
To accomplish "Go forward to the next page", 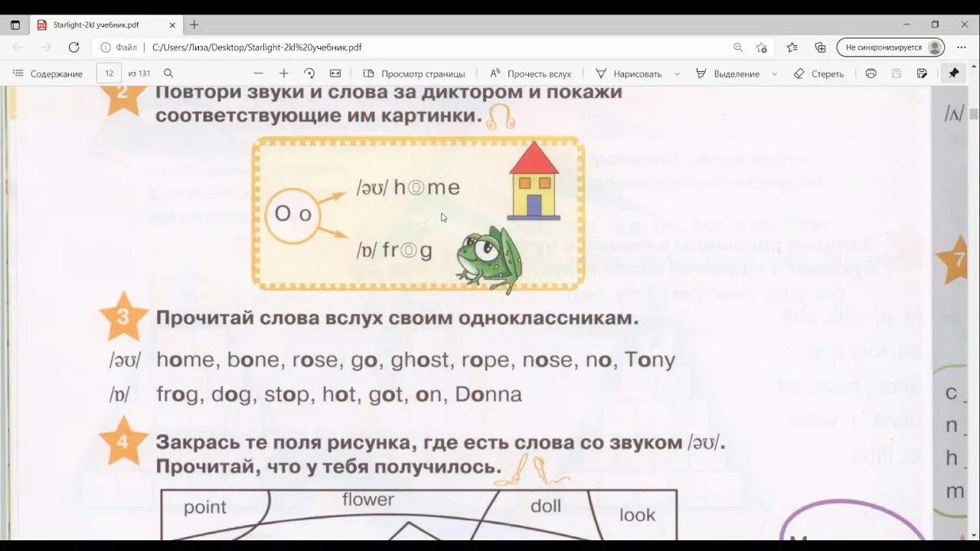I will [46, 47].
